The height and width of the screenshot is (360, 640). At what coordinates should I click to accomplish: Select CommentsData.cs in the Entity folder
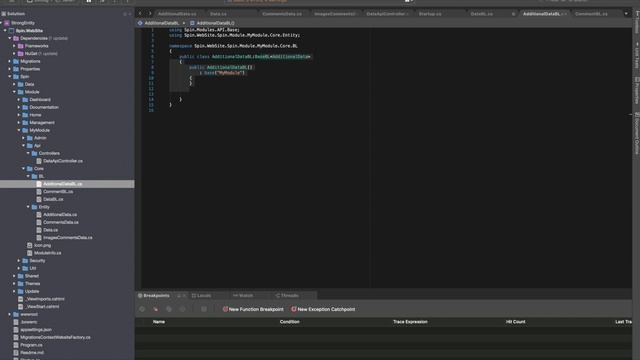[x=61, y=222]
